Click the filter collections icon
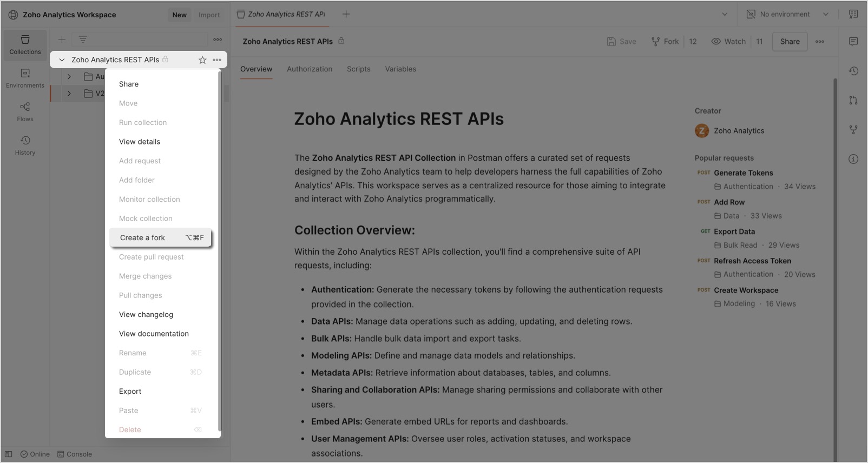The image size is (868, 463). (83, 39)
